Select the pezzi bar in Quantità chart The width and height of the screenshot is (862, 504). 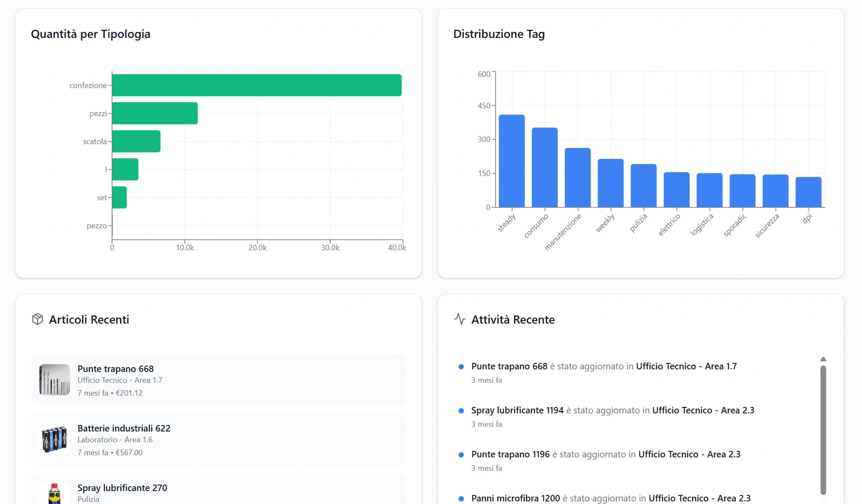(x=155, y=113)
